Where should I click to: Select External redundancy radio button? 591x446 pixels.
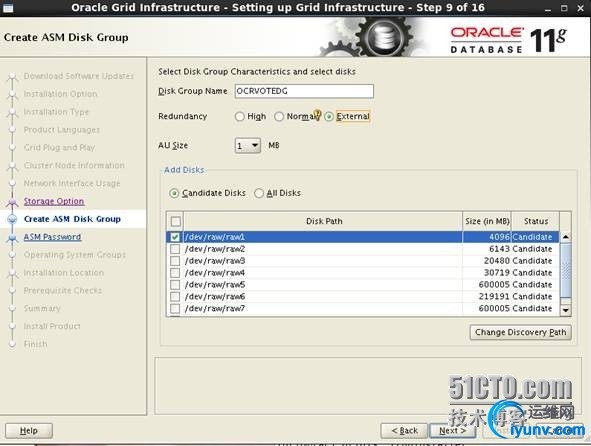(329, 116)
